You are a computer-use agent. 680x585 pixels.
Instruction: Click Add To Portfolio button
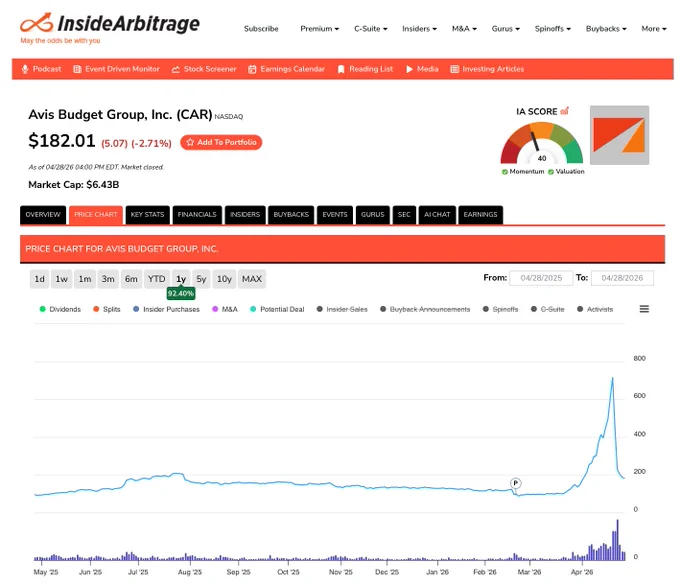(221, 142)
